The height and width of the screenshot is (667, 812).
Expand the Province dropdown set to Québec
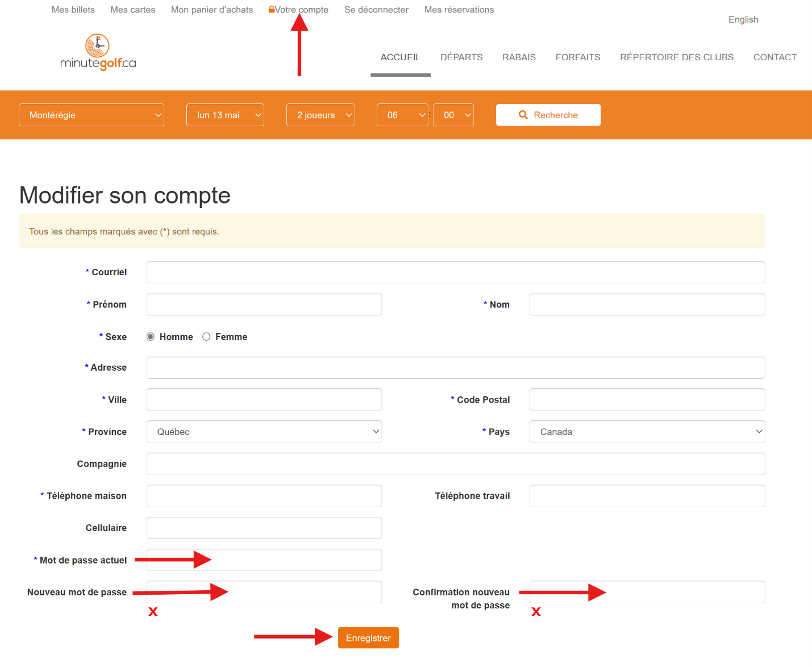coord(264,432)
